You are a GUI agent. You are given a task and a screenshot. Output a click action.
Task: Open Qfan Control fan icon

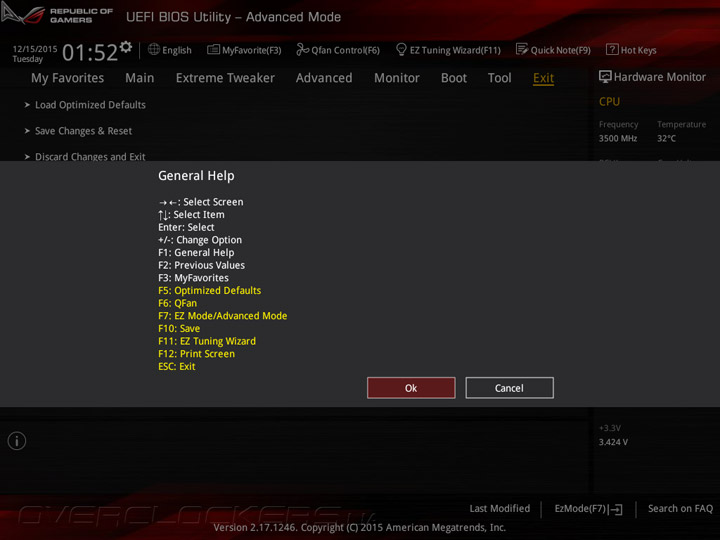(302, 49)
